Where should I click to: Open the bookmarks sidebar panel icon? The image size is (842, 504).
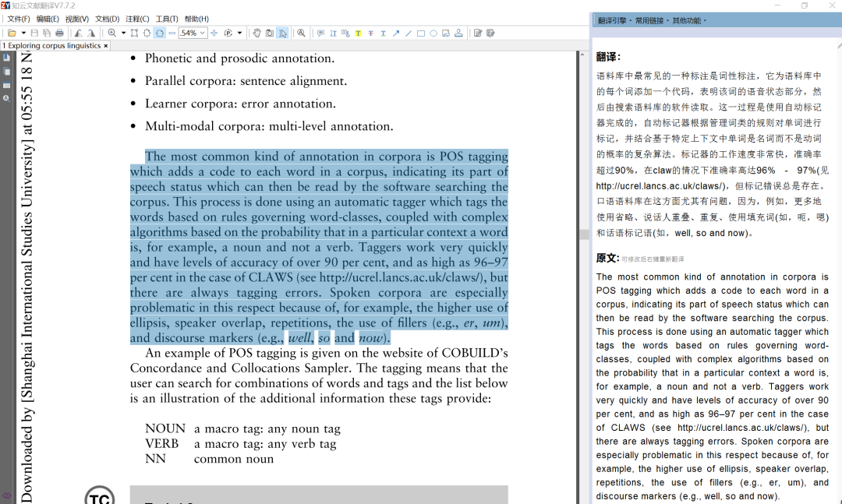[x=6, y=58]
